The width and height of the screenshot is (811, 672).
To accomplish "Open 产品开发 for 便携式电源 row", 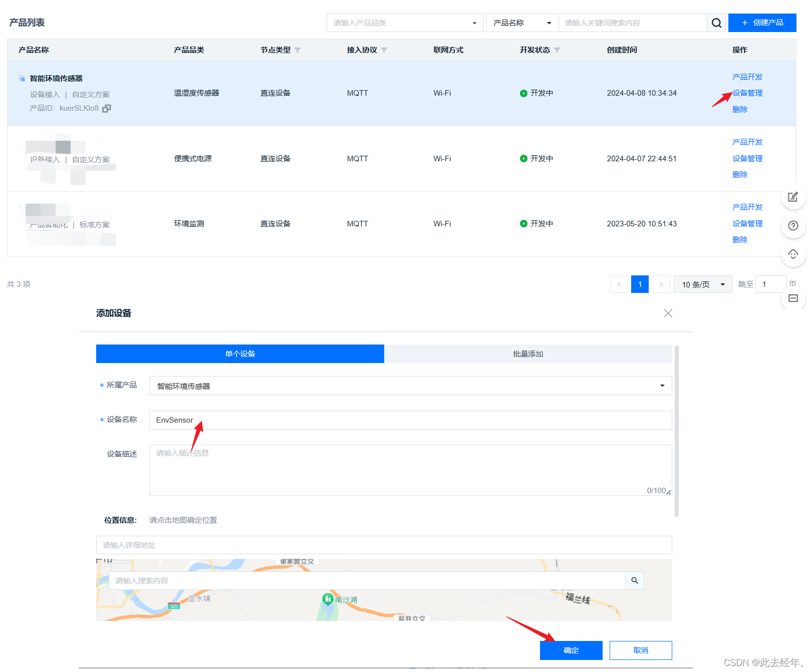I will [x=747, y=142].
